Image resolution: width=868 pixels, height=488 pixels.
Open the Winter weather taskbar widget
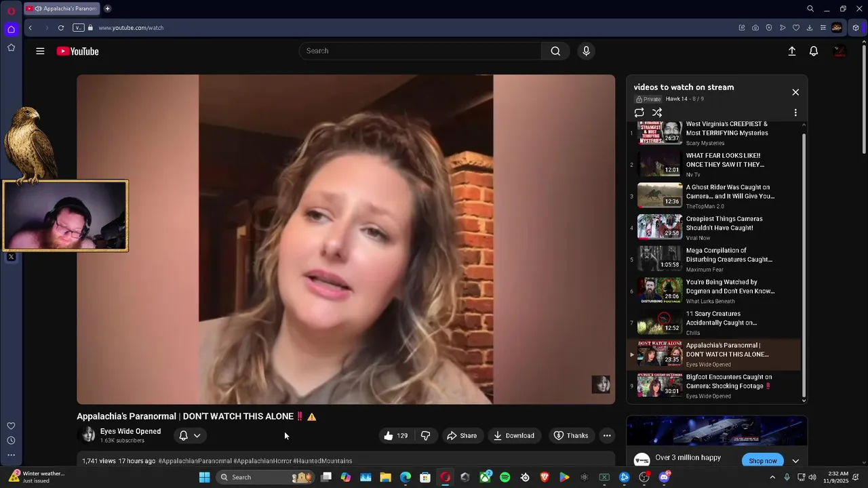click(36, 477)
